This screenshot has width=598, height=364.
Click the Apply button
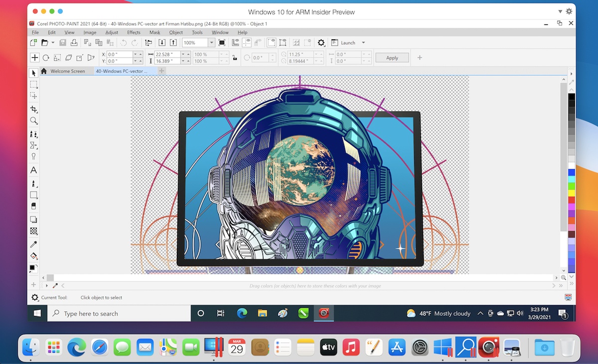(392, 58)
